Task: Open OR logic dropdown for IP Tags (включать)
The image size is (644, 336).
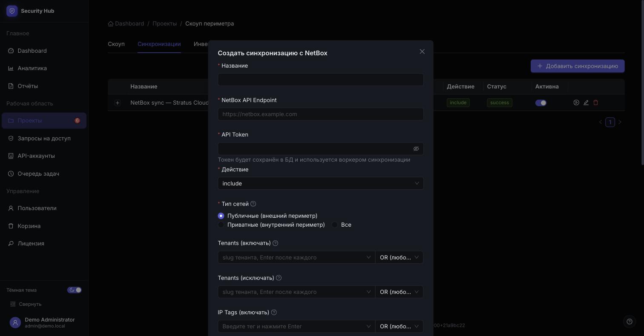Action: click(x=400, y=326)
